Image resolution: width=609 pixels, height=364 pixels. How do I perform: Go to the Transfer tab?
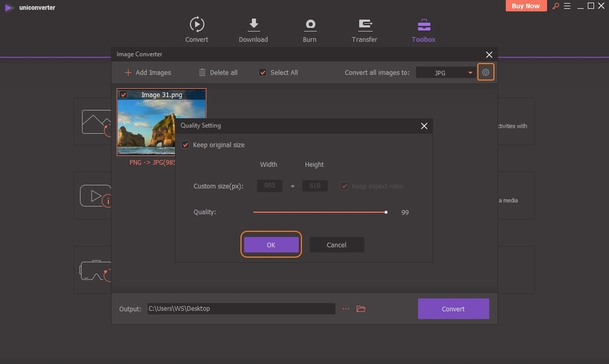coord(364,30)
